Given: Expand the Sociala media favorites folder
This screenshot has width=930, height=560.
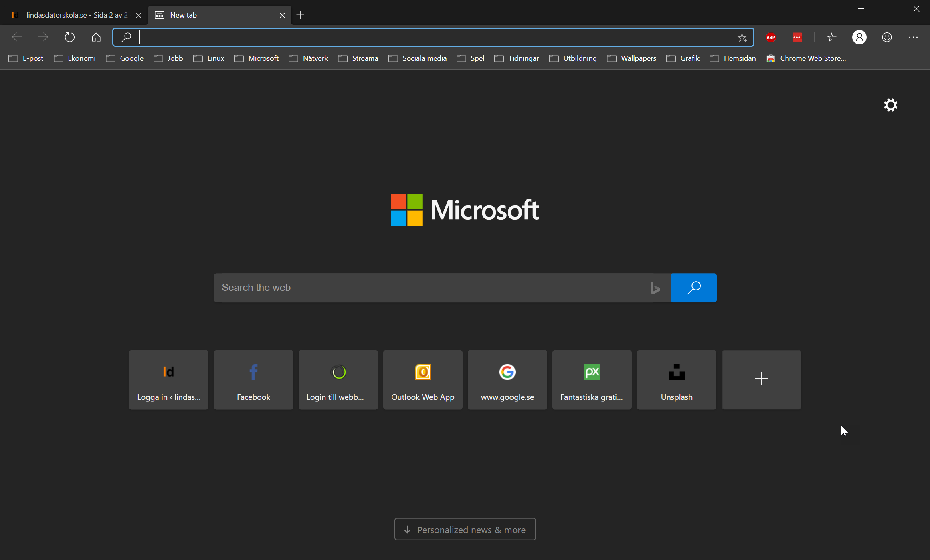Looking at the screenshot, I should tap(417, 58).
